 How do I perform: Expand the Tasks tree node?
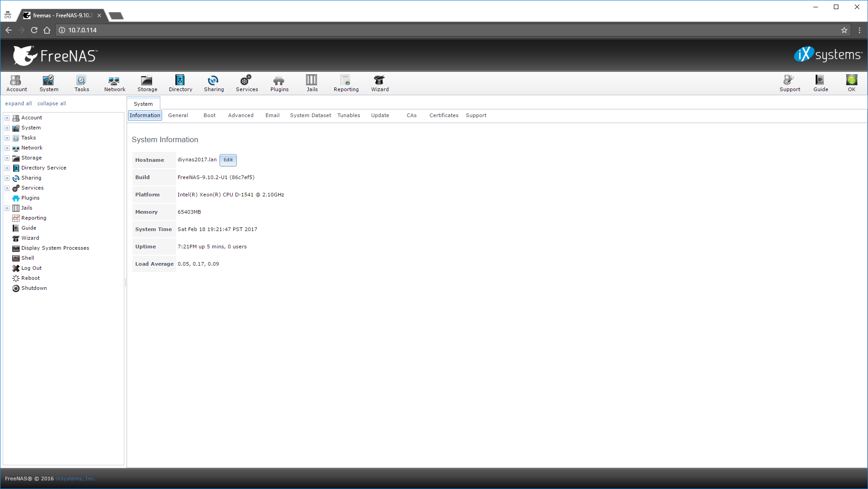coord(7,138)
